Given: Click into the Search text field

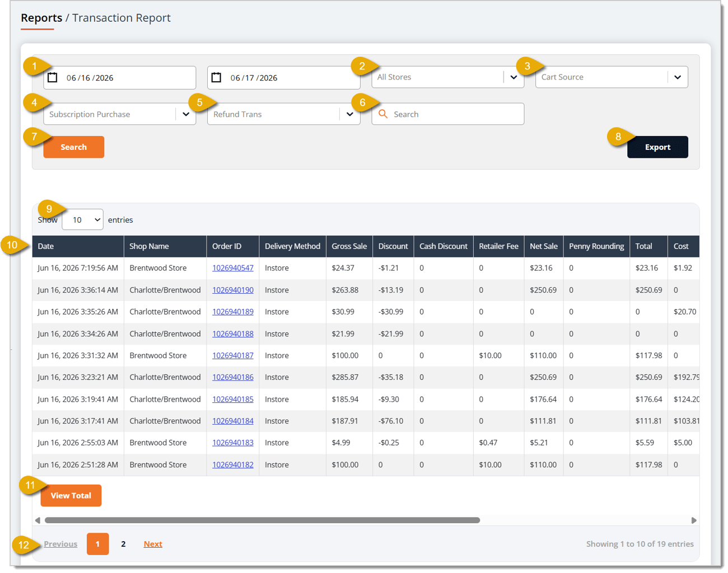Looking at the screenshot, I should tap(447, 114).
